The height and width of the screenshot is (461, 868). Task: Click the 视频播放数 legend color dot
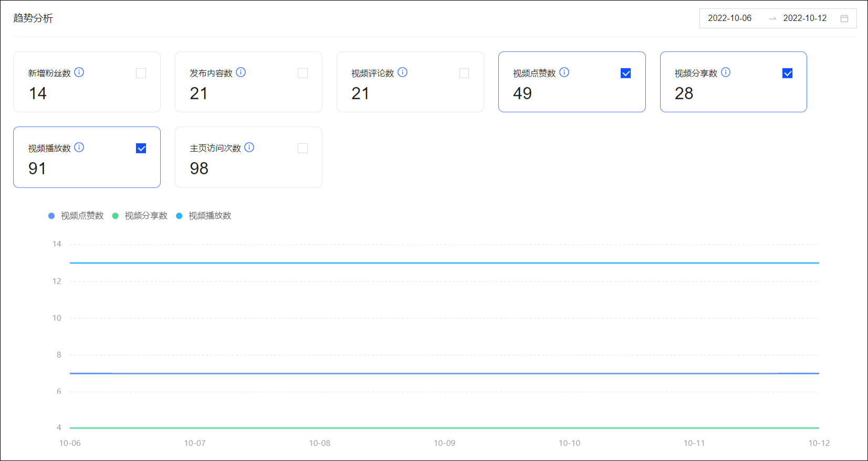pyautogui.click(x=179, y=216)
